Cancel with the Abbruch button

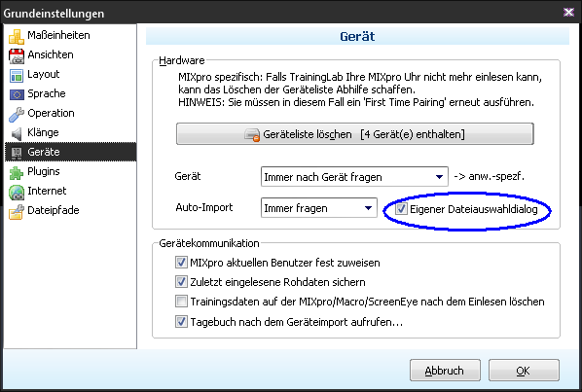[x=445, y=371]
